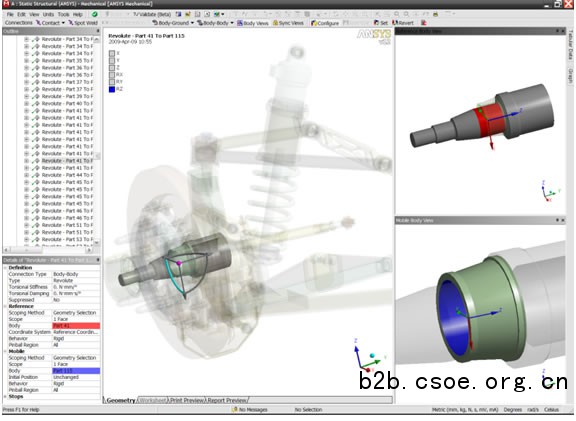The image size is (576, 421).
Task: Click the Set button in toolbar
Action: [381, 23]
